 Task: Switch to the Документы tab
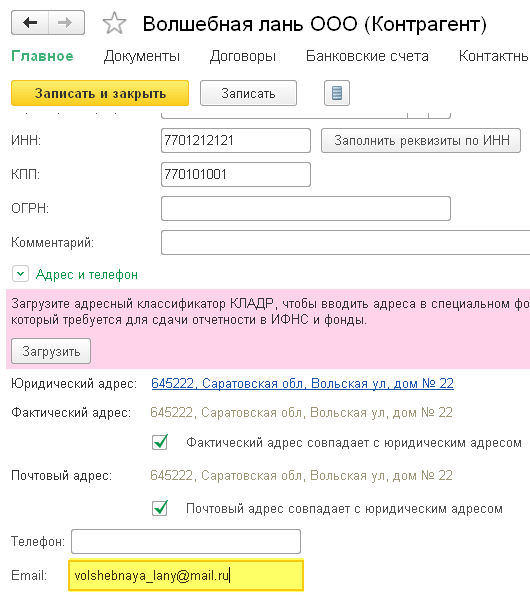(x=142, y=56)
